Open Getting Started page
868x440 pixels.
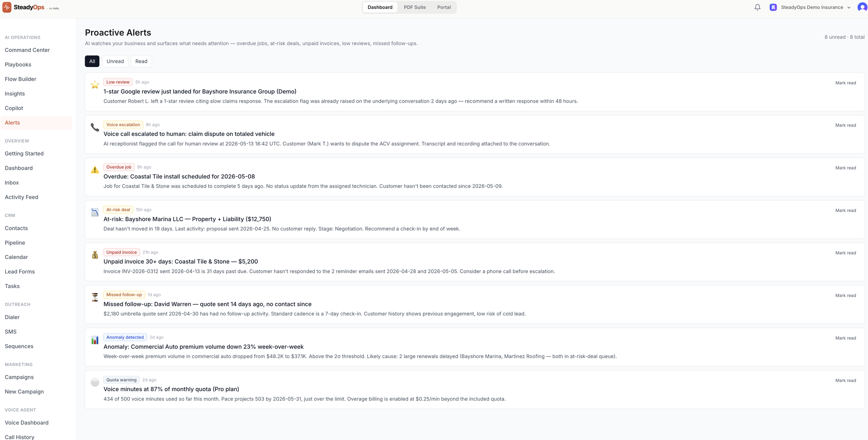36,153
